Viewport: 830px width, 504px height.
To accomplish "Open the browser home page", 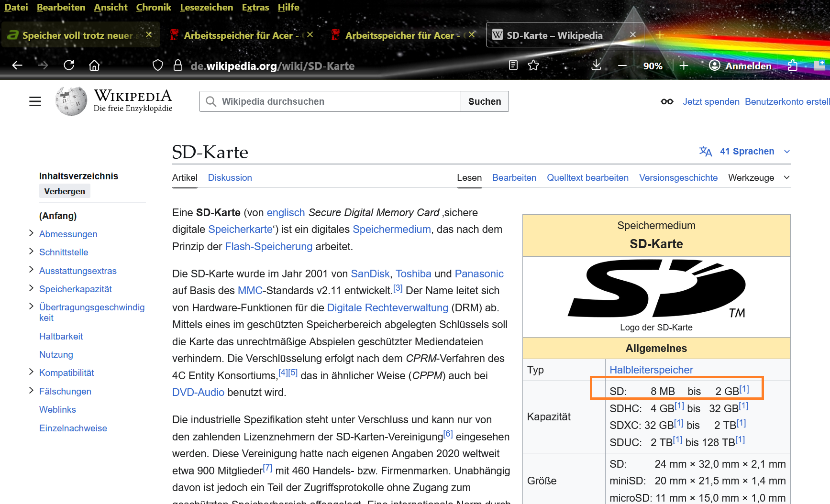I will tap(94, 66).
